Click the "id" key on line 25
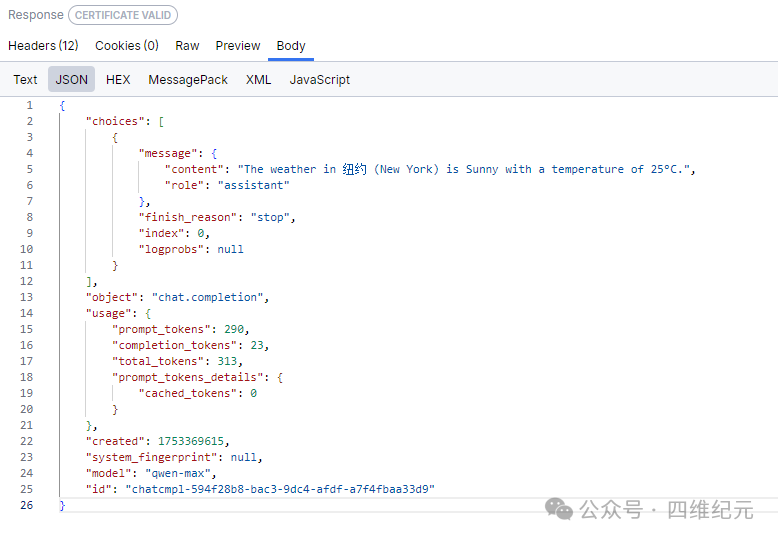 (99, 489)
